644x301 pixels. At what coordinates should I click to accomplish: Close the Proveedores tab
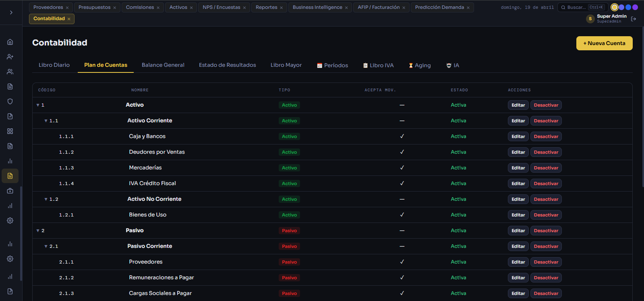[x=67, y=8]
